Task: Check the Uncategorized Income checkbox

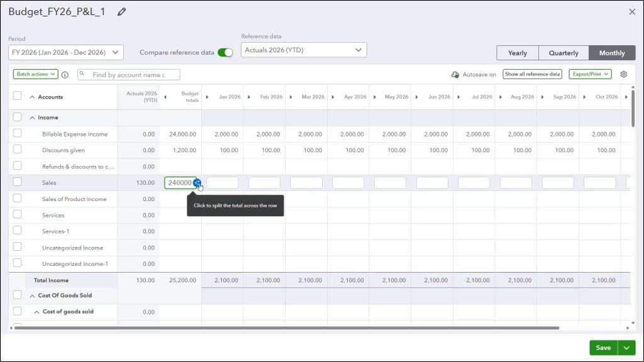Action: (17, 246)
